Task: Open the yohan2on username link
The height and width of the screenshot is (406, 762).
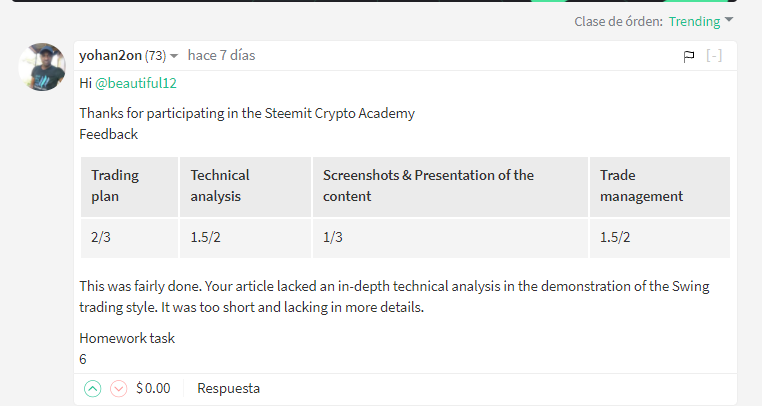Action: 110,56
